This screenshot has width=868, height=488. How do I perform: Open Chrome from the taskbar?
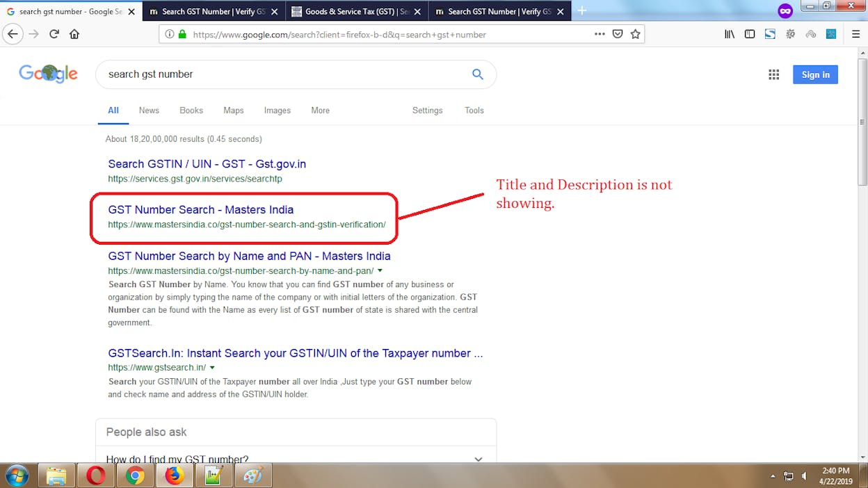tap(135, 475)
